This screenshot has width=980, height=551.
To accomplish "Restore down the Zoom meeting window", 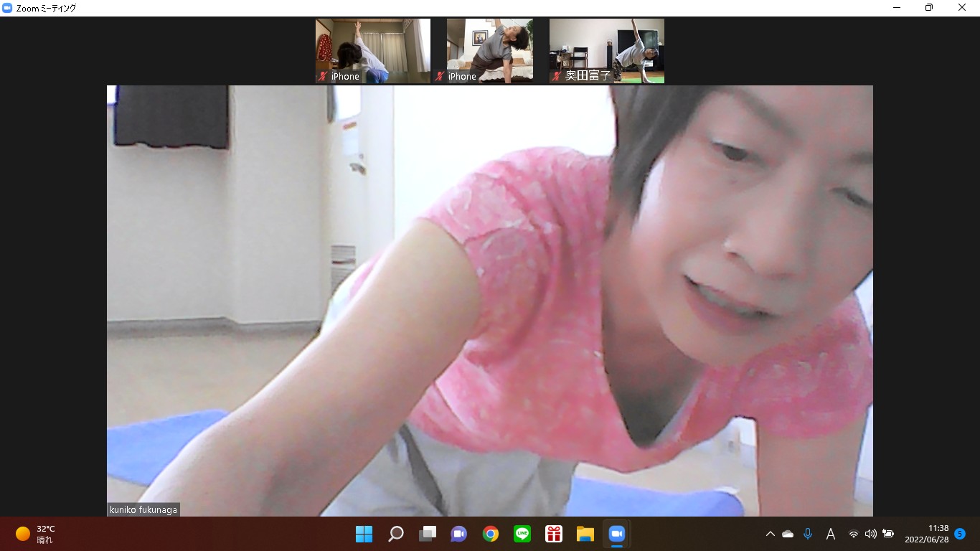I will pos(929,8).
